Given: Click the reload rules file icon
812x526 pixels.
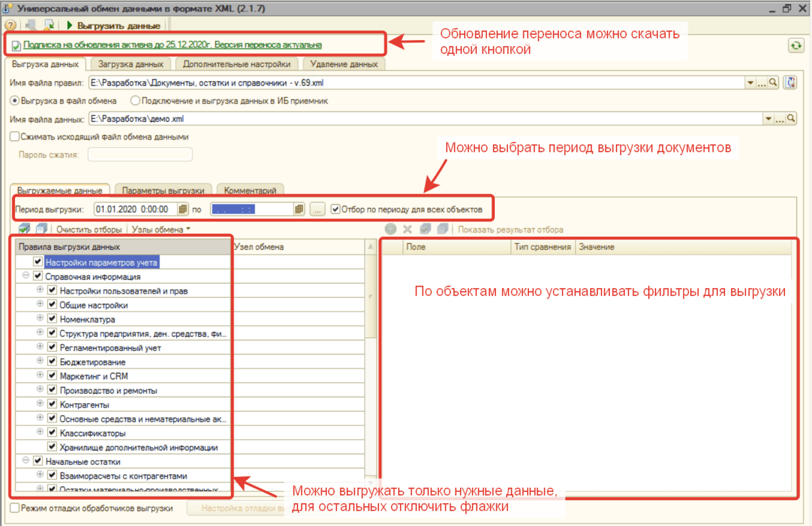Looking at the screenshot, I should click(x=790, y=84).
